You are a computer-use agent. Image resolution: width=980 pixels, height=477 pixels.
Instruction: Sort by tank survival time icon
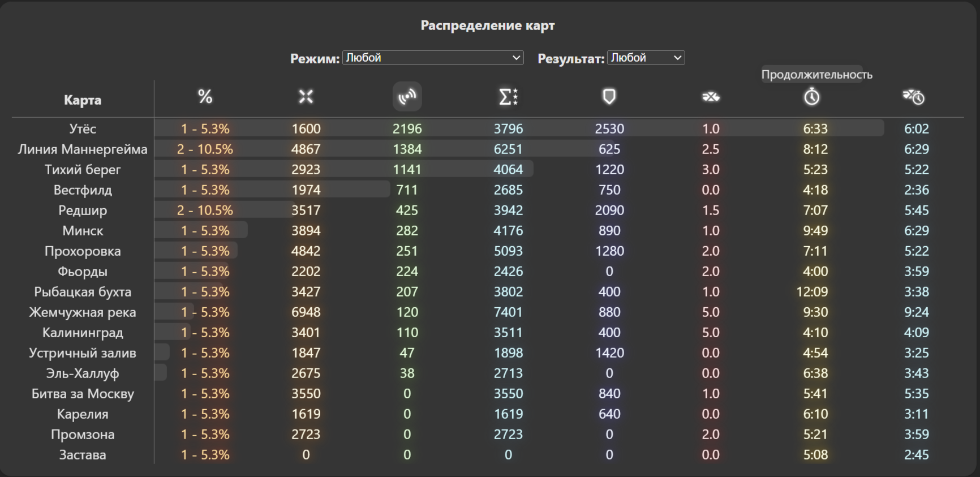coord(913,97)
